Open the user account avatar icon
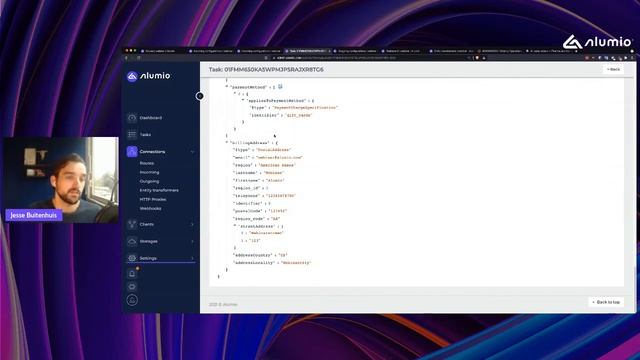 coord(132,300)
